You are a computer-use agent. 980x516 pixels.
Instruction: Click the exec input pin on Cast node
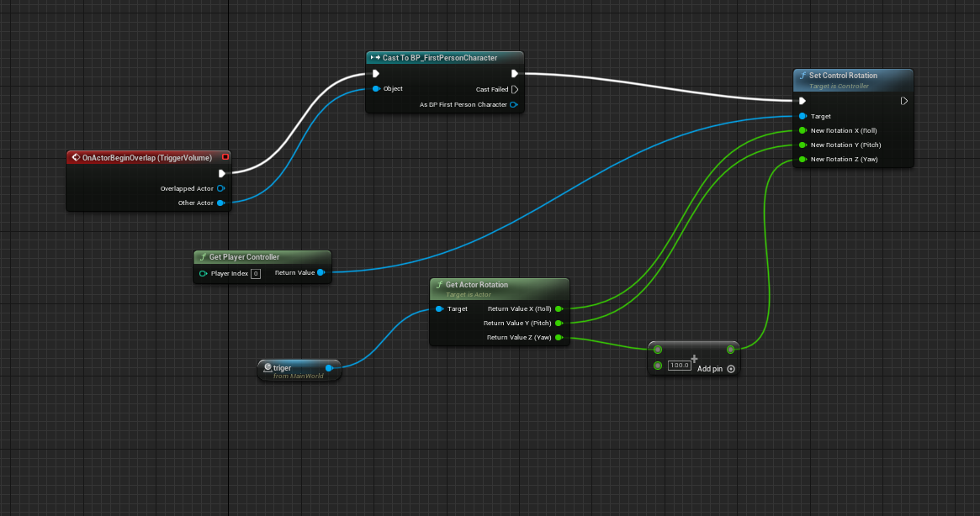[376, 74]
